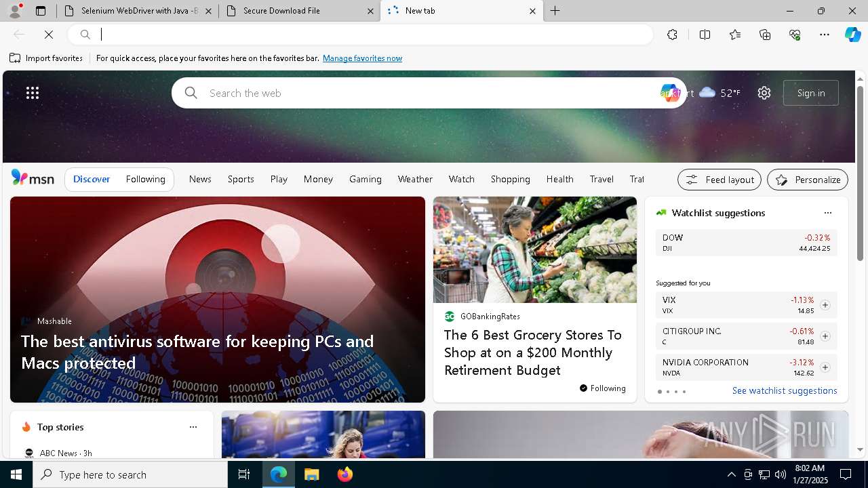Open the antivirus software article
The image size is (868, 488).
coord(218,300)
